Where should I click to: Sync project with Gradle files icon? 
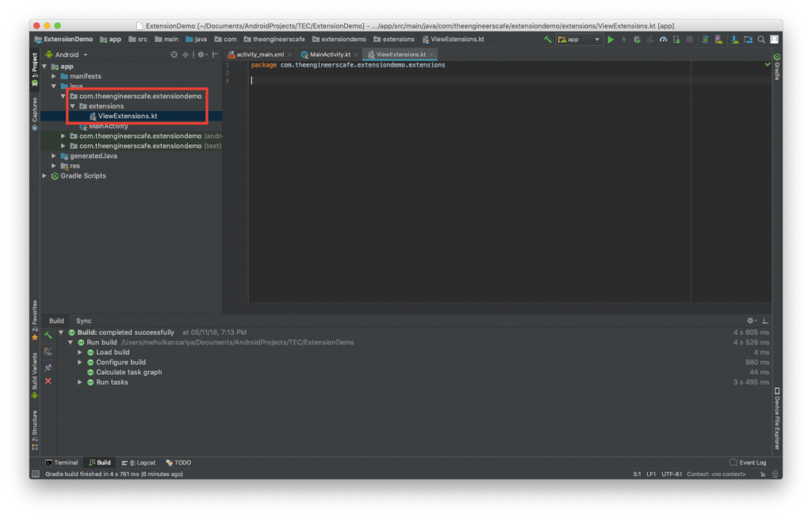point(705,39)
